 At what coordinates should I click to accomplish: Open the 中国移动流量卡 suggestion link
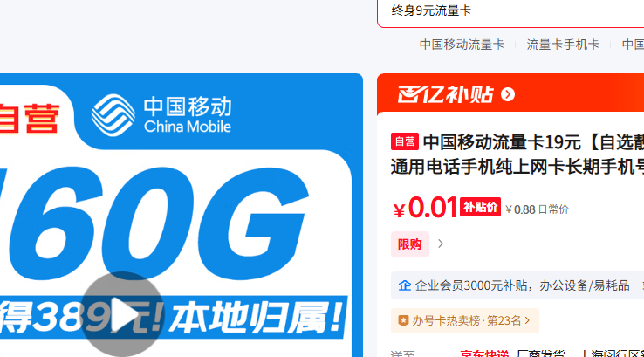[x=462, y=45]
